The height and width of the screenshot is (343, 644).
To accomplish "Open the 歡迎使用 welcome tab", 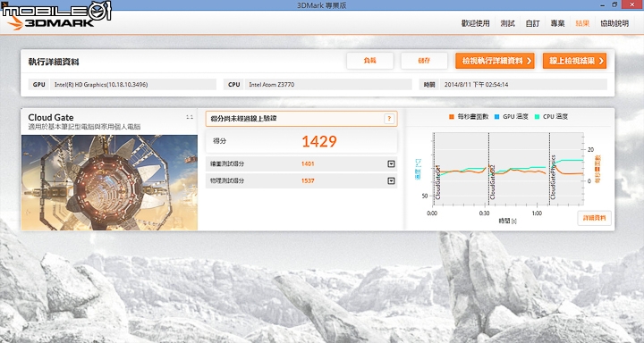I will tap(475, 23).
